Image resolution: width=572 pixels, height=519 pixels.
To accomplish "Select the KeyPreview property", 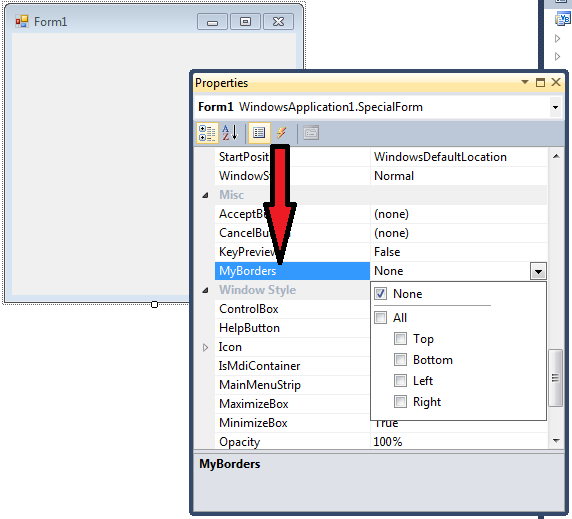I will pos(292,252).
